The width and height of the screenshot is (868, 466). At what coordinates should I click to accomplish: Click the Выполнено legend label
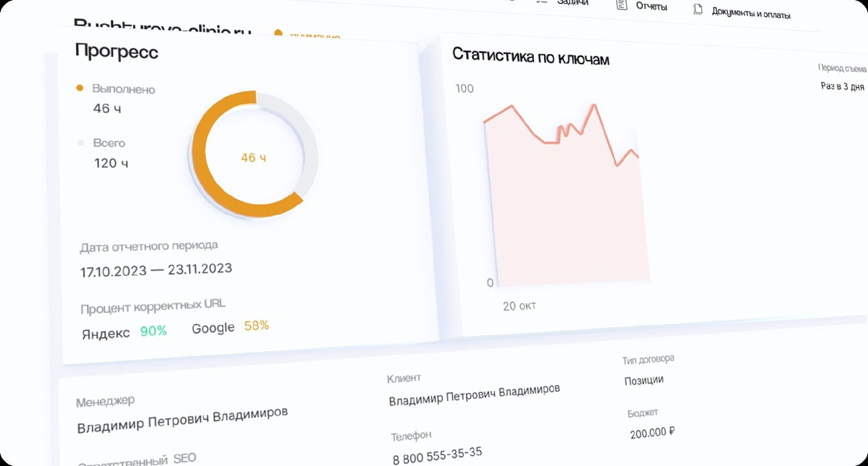pyautogui.click(x=123, y=89)
